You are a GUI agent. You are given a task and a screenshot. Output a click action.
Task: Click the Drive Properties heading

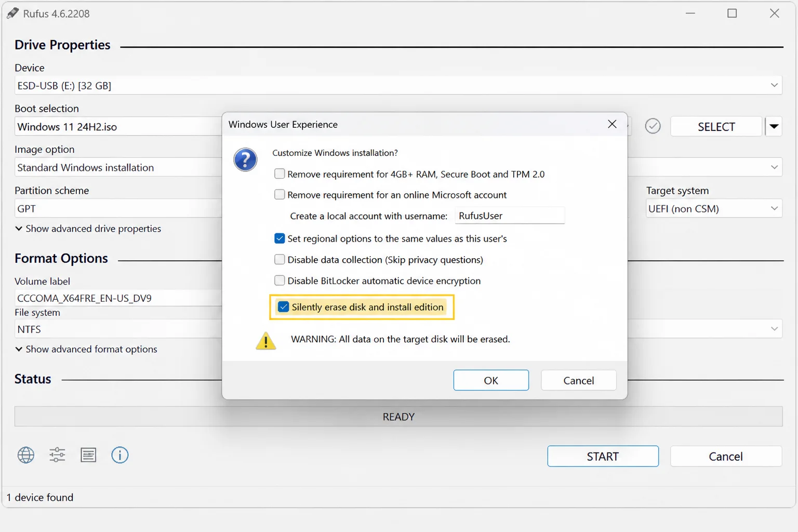[x=62, y=45]
